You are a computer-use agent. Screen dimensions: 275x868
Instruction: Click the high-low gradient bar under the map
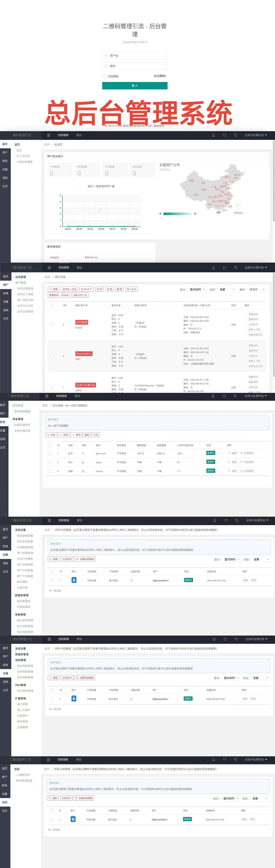[x=178, y=214]
